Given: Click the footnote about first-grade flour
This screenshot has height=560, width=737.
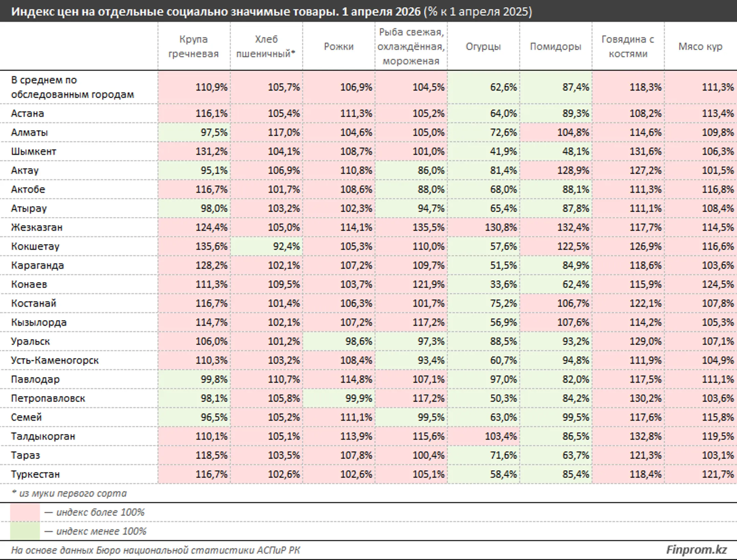Looking at the screenshot, I should (69, 493).
